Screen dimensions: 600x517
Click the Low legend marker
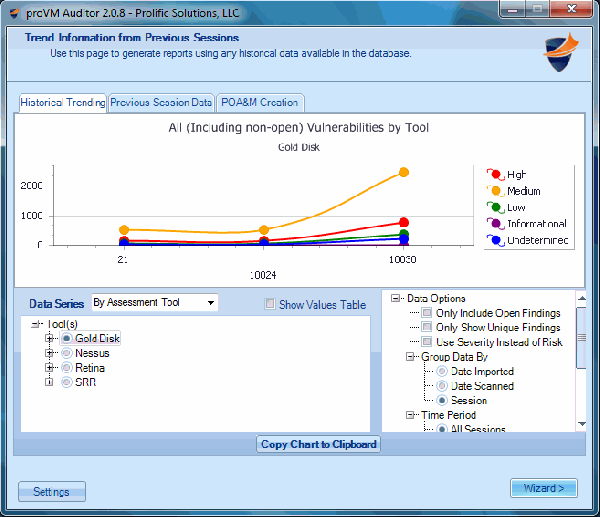[x=496, y=207]
